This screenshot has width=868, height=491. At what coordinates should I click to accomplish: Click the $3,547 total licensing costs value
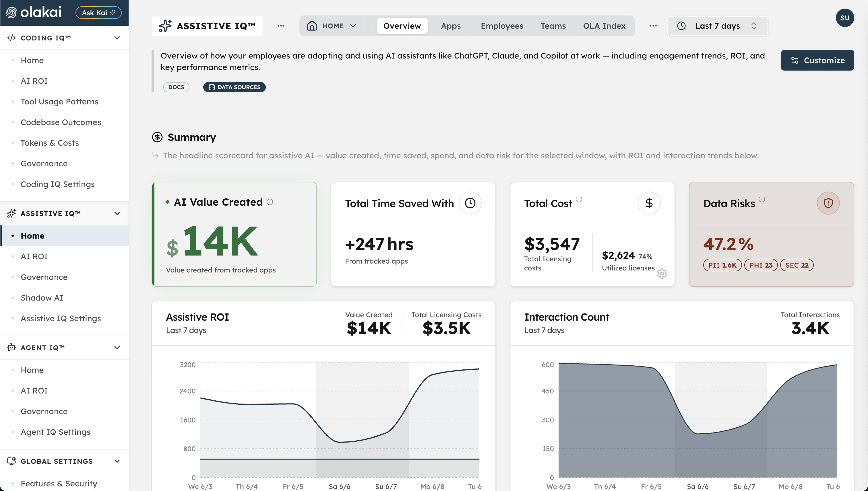[552, 244]
